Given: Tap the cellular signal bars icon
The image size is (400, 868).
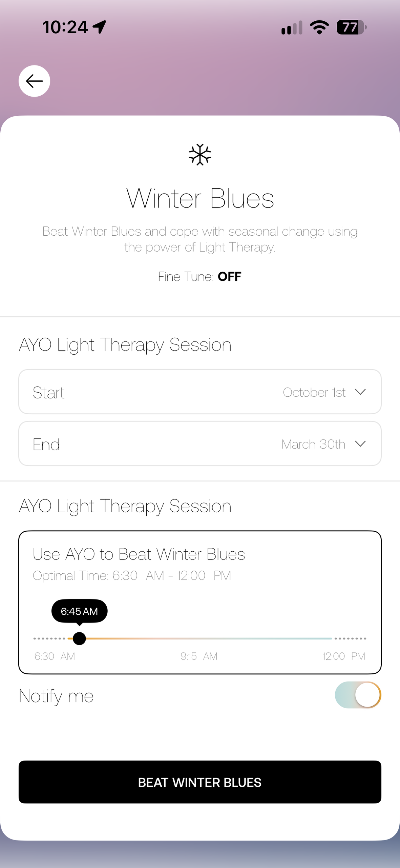Looking at the screenshot, I should click(292, 28).
